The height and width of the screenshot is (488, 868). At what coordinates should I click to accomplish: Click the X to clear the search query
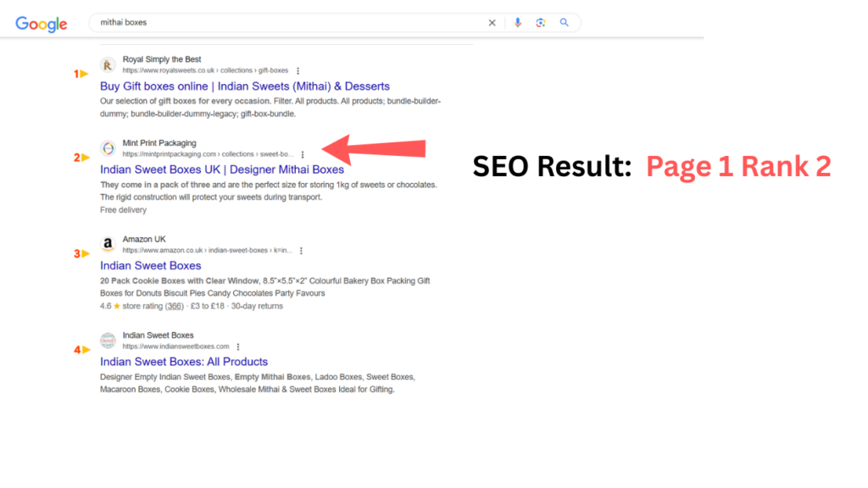(492, 23)
